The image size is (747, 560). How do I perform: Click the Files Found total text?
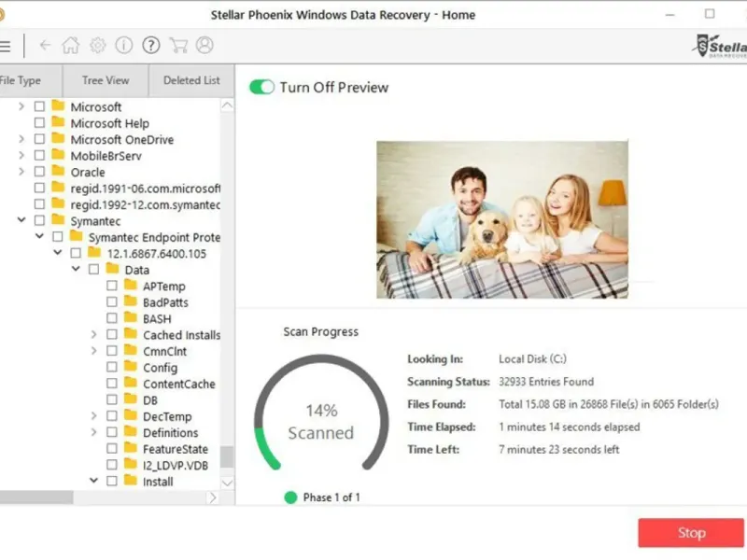pyautogui.click(x=609, y=404)
